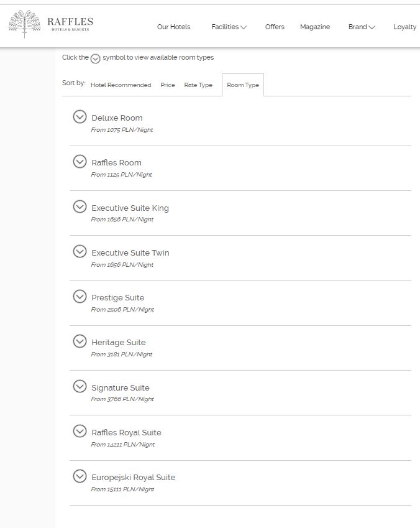
Task: Select the Room Type sort tab
Action: (x=243, y=85)
